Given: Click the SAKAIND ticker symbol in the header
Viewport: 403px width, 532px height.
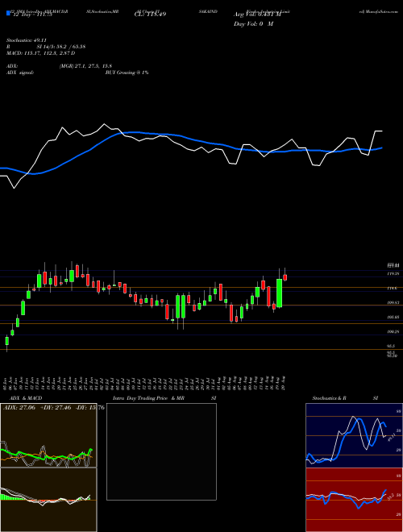Looking at the screenshot, I should [x=208, y=11].
